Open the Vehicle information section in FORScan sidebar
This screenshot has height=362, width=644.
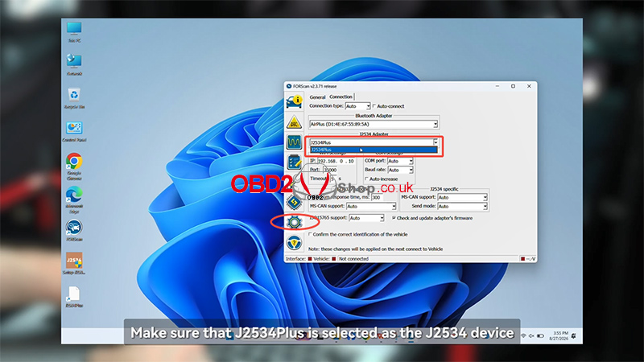point(294,101)
